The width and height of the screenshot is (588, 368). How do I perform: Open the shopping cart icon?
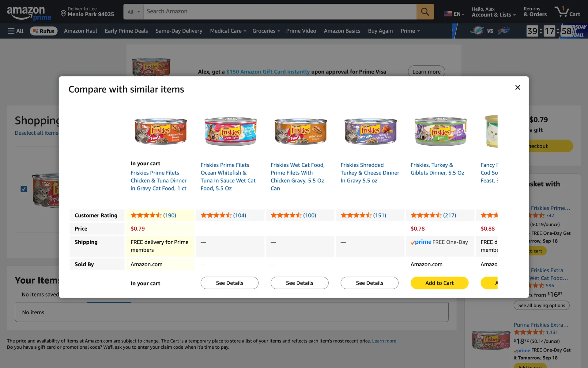pyautogui.click(x=567, y=12)
